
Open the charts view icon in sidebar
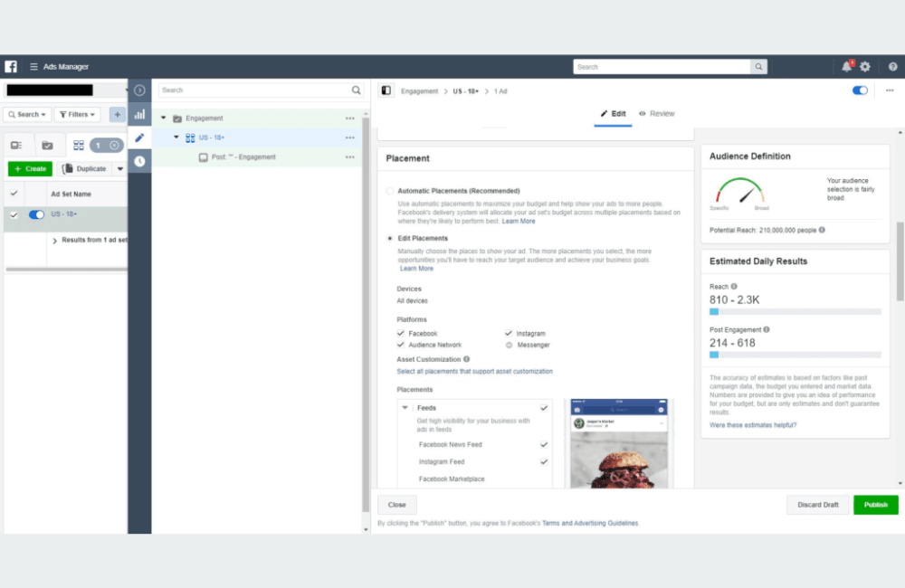(139, 114)
